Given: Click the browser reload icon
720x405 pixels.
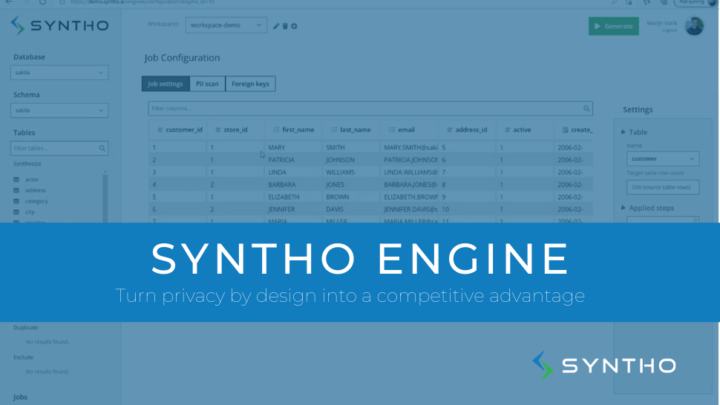Looking at the screenshot, I should pyautogui.click(x=43, y=2).
